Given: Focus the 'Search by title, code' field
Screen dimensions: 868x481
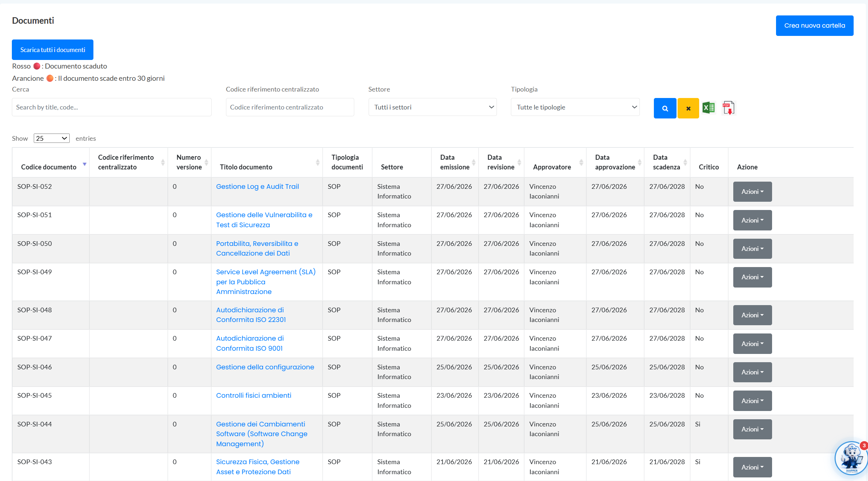Looking at the screenshot, I should (111, 107).
